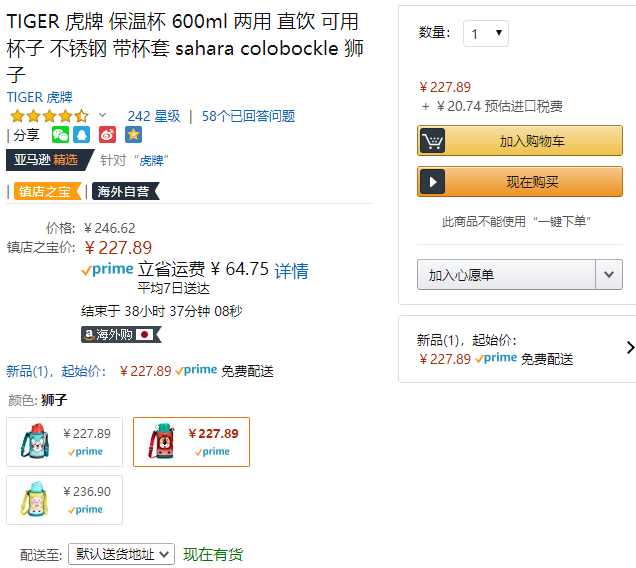Image resolution: width=636 pixels, height=568 pixels.
Task: Expand the star rating breakdown chevron
Action: coord(103,115)
